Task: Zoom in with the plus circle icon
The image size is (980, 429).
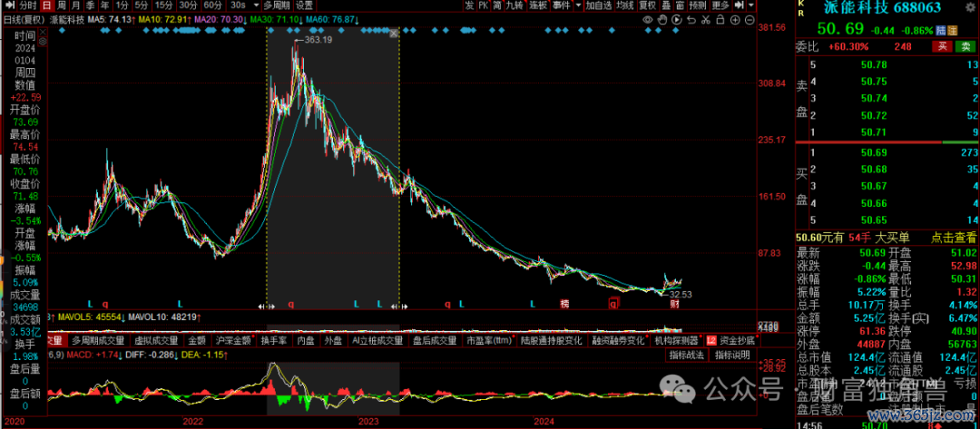Action: point(735,20)
